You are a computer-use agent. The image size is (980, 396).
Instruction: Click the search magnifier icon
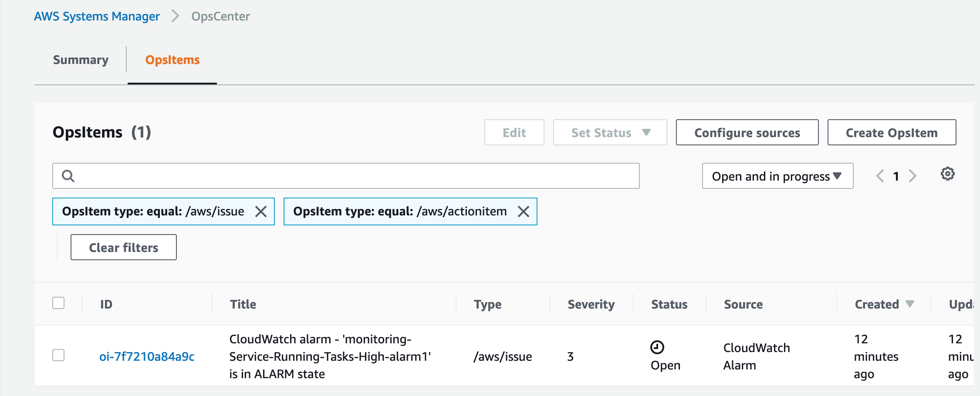click(68, 176)
